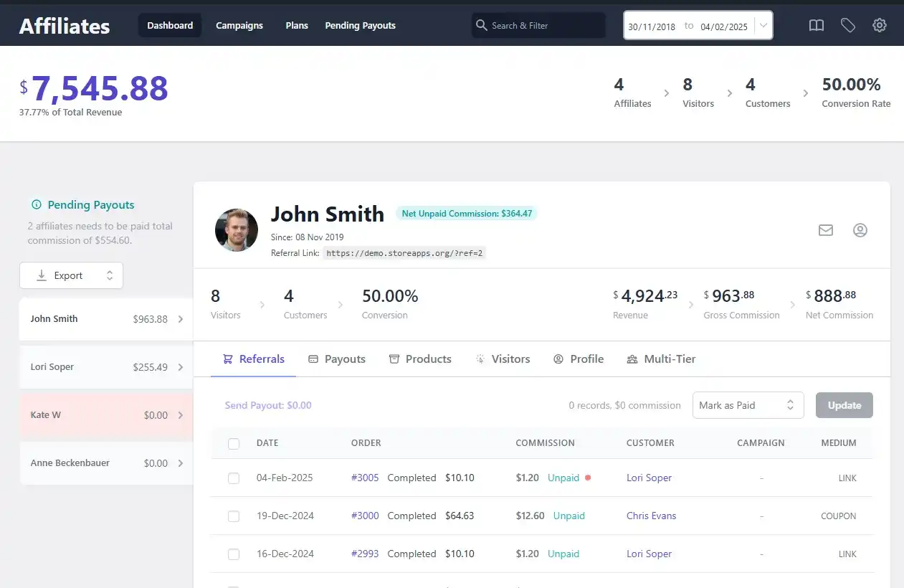Click the Unpaid status of order #2993

click(563, 554)
